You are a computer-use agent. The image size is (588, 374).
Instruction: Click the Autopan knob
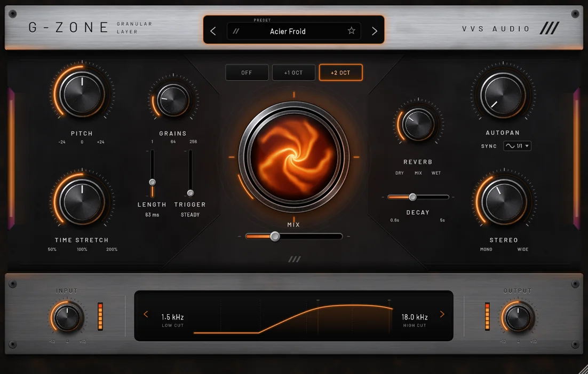coord(503,96)
